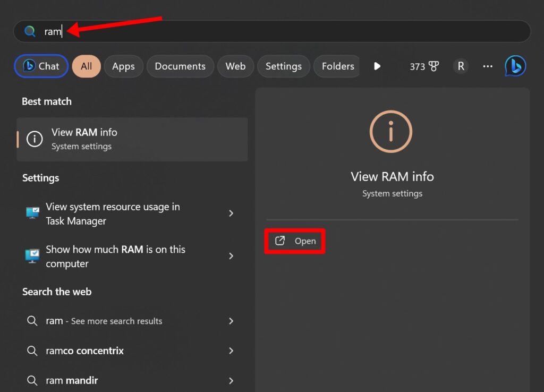Click the play arrow icon beside Folders
The image size is (544, 392).
point(377,66)
